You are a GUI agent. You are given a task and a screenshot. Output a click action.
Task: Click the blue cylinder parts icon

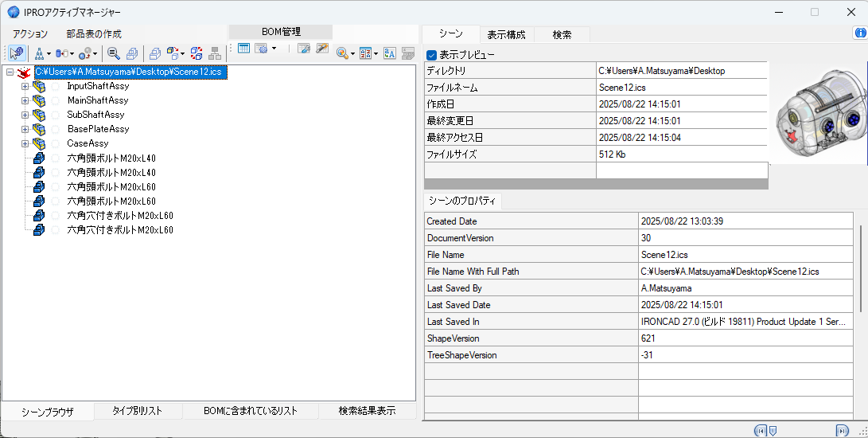[61, 53]
